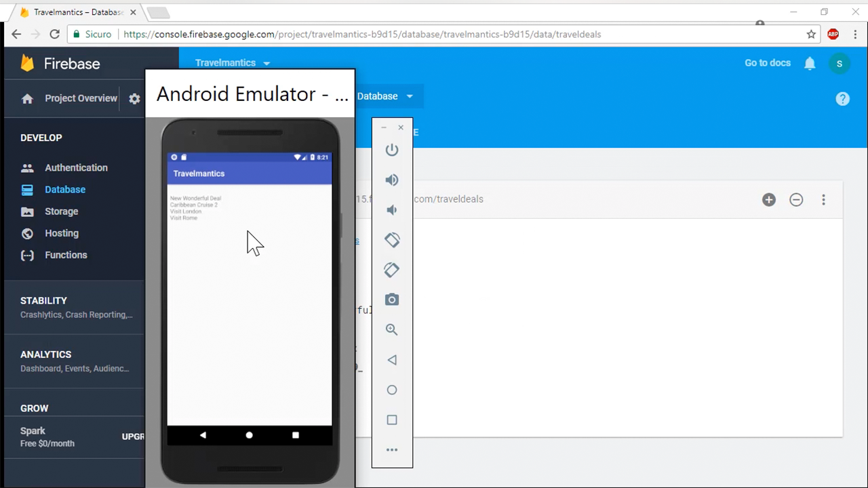Reload the browser page
The image size is (868, 488).
[55, 34]
